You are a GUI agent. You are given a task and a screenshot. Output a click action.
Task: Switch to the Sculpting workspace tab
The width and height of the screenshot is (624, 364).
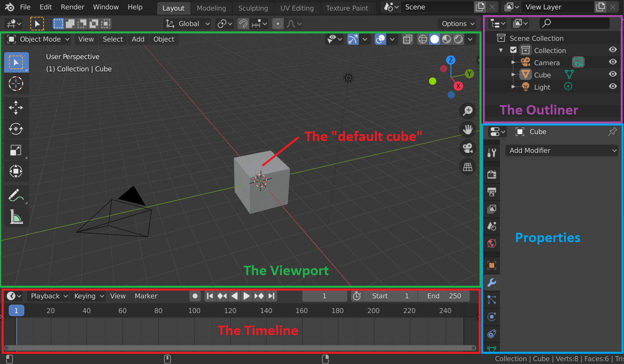(x=253, y=8)
